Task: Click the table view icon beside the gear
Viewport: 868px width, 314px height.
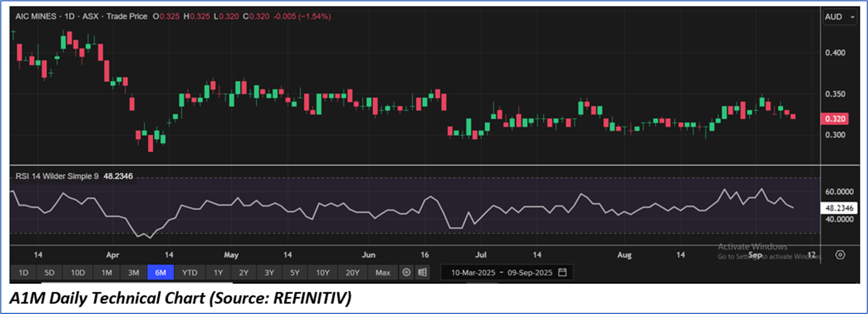Action: point(423,273)
